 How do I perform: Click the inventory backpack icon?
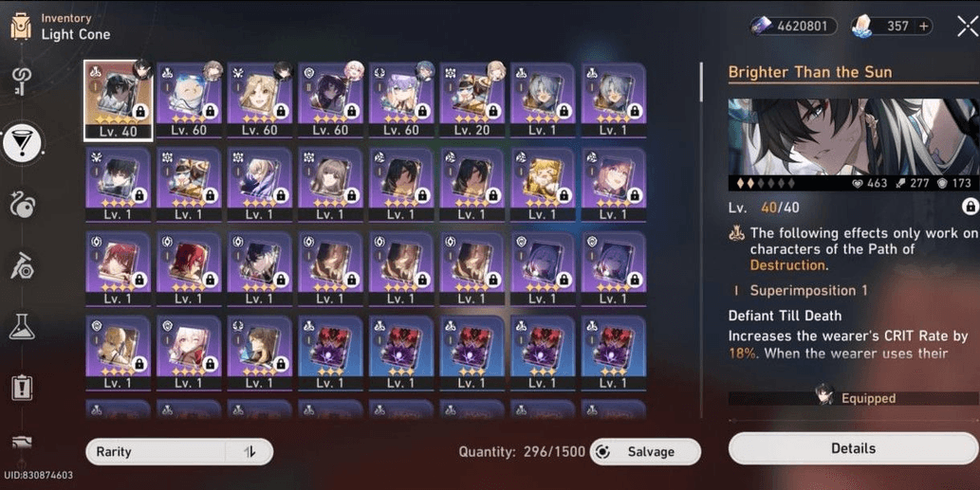pyautogui.click(x=21, y=27)
